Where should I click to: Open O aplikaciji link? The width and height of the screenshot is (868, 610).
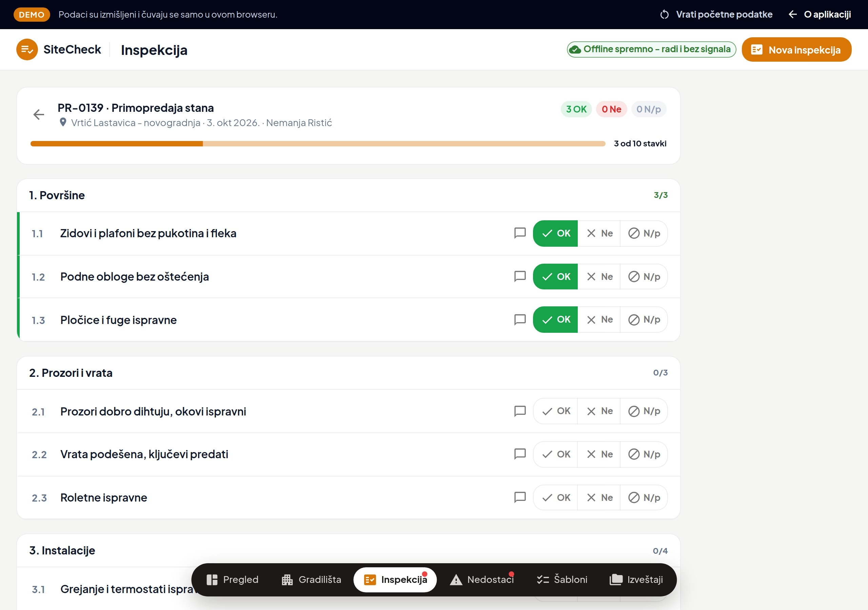click(820, 15)
